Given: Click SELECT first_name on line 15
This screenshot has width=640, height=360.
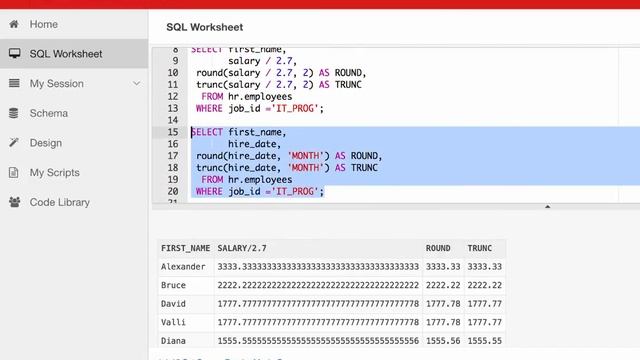Looking at the screenshot, I should pos(239,132).
